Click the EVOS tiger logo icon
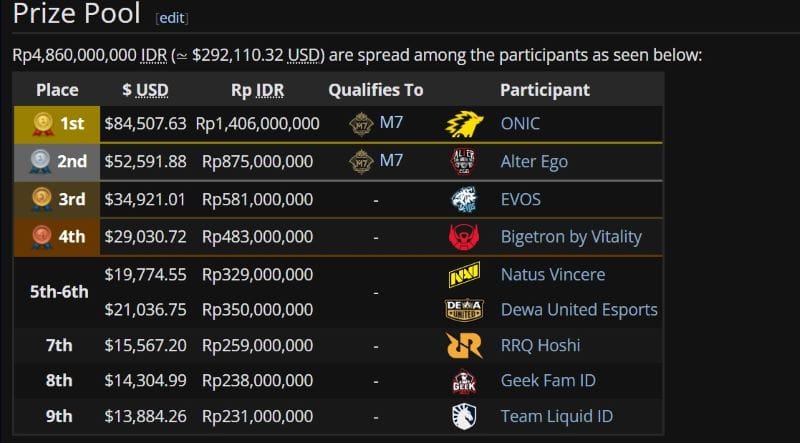 click(464, 199)
